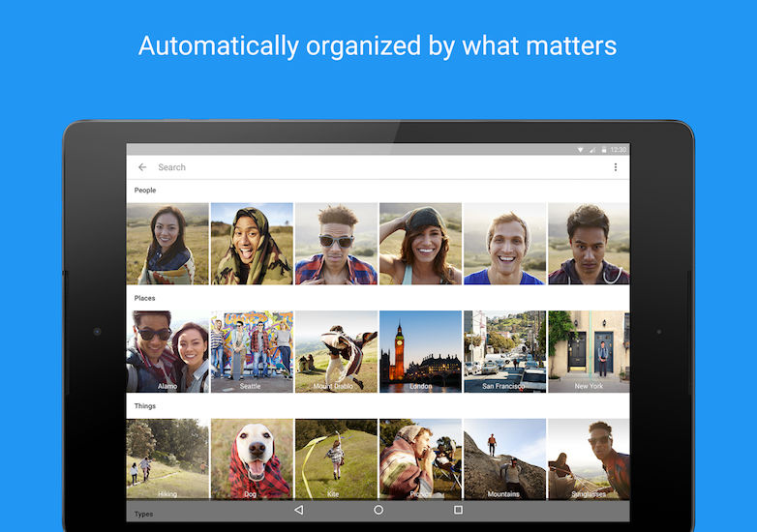Open the three-dot overflow menu
Screen dimensions: 757x532
tap(615, 167)
